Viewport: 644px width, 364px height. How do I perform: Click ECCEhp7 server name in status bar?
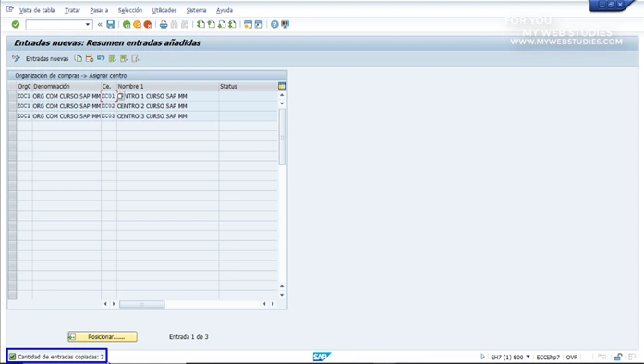coord(548,358)
